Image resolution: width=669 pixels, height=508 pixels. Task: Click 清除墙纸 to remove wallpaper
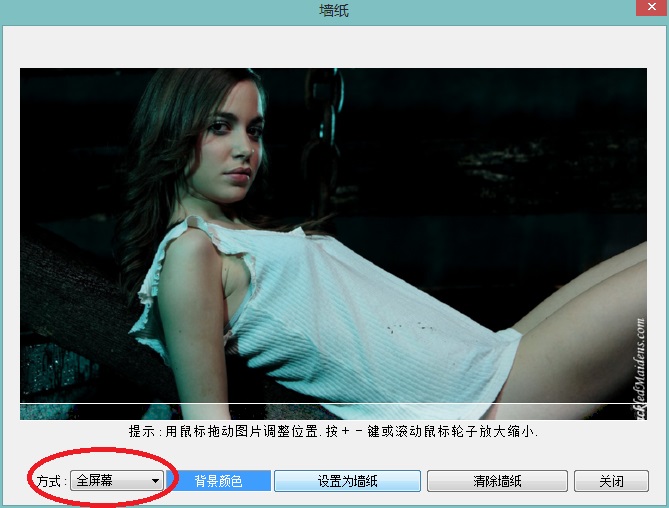pos(497,481)
